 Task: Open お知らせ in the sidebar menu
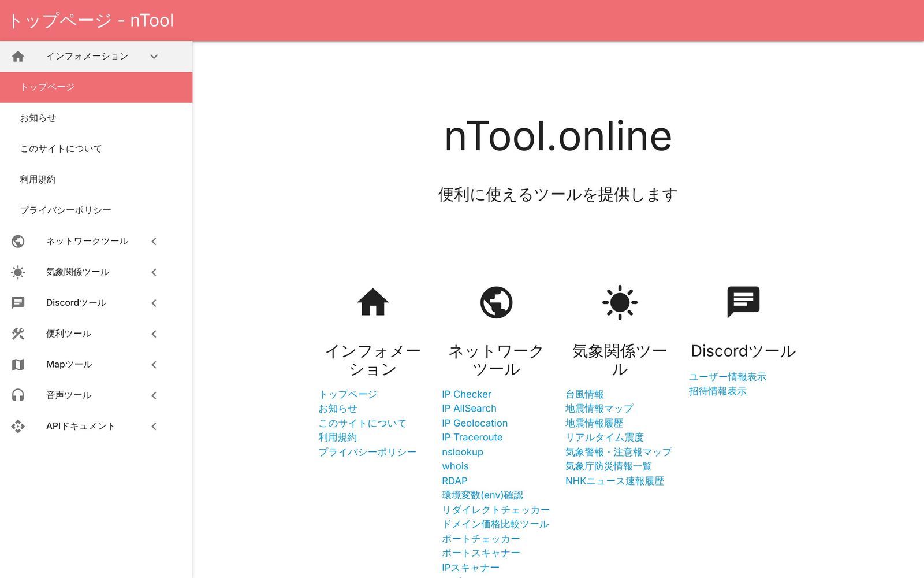(96, 118)
